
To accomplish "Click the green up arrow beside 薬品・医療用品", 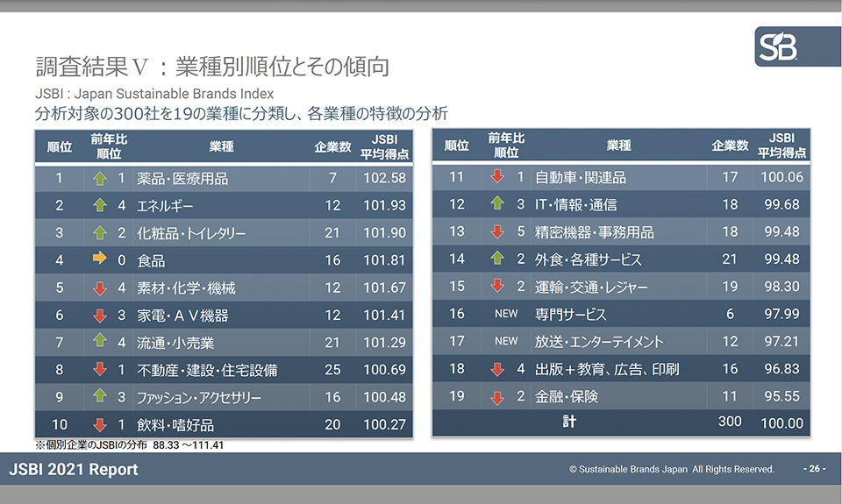I will coord(99,178).
